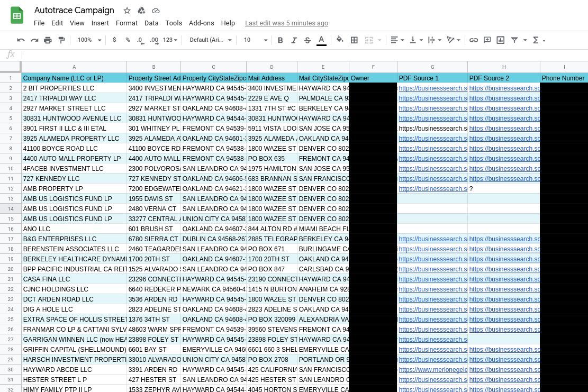588x392 pixels.
Task: Open the File menu
Action: click(x=39, y=23)
